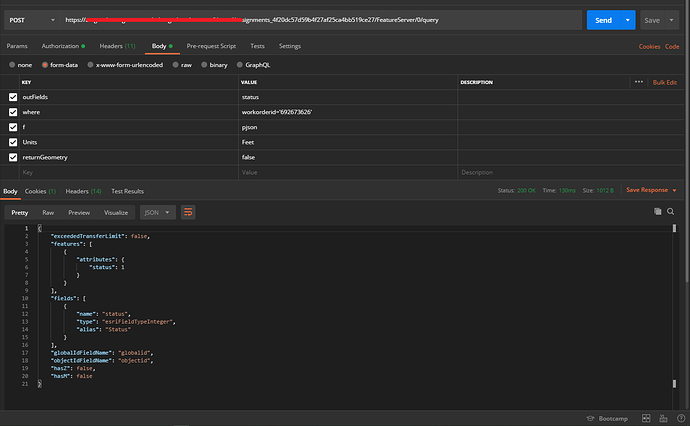Open the response Headers (14) tab
Image resolution: width=690 pixels, height=426 pixels.
(83, 191)
